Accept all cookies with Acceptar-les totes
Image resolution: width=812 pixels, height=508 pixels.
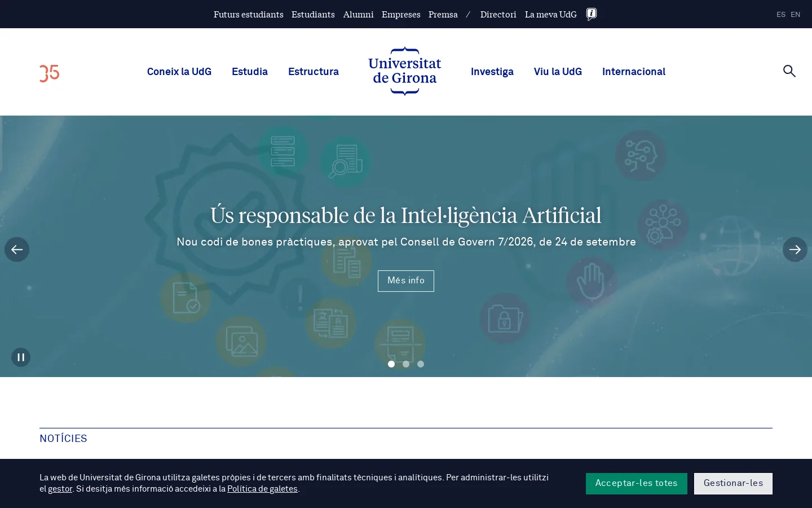[637, 484]
